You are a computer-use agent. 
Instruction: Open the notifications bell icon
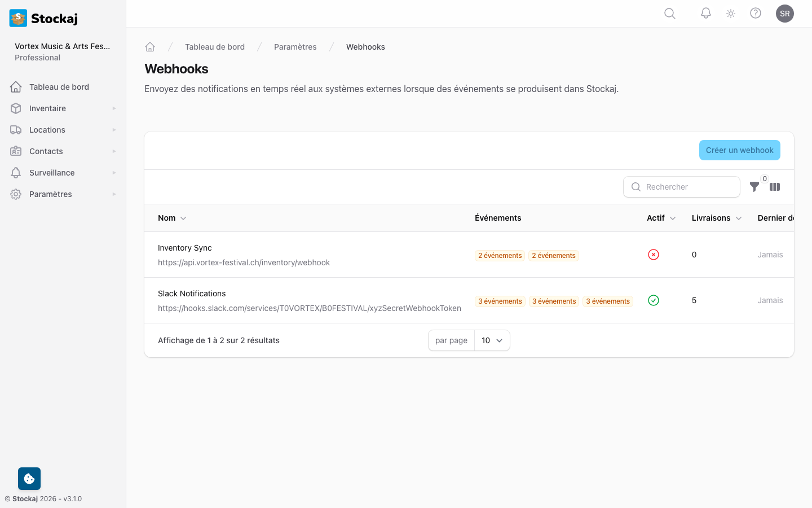[705, 13]
